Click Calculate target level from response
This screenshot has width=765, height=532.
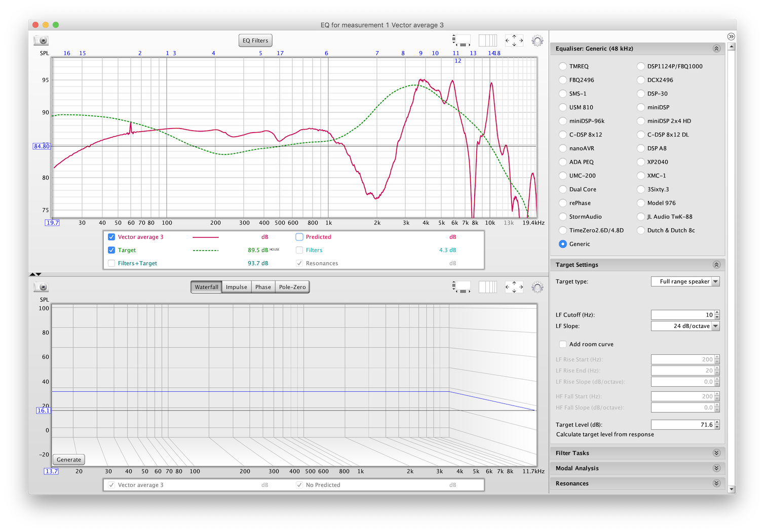click(605, 434)
